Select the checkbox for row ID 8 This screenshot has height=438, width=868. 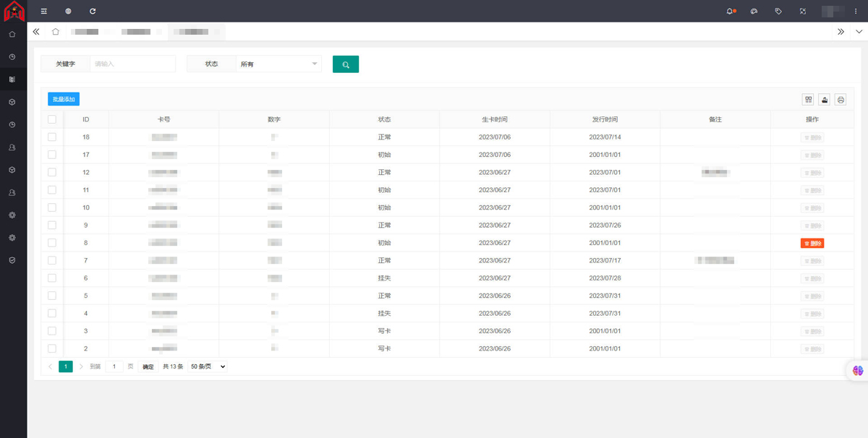coord(52,243)
